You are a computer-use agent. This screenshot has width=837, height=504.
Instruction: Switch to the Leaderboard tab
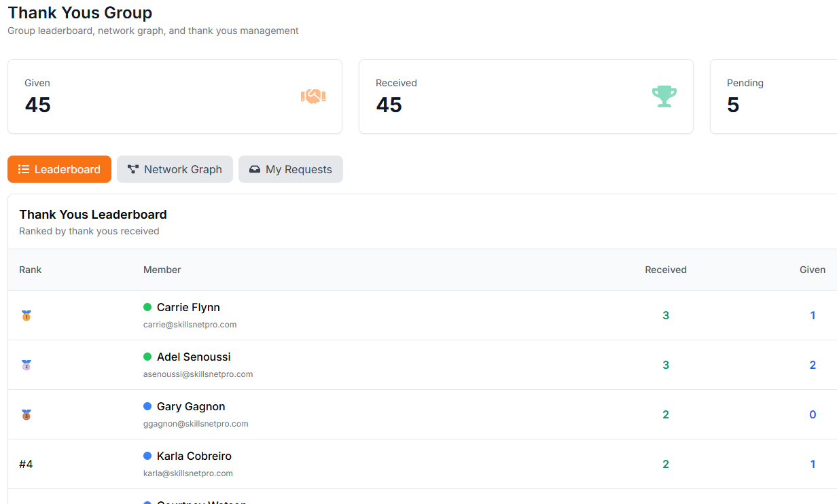[59, 170]
